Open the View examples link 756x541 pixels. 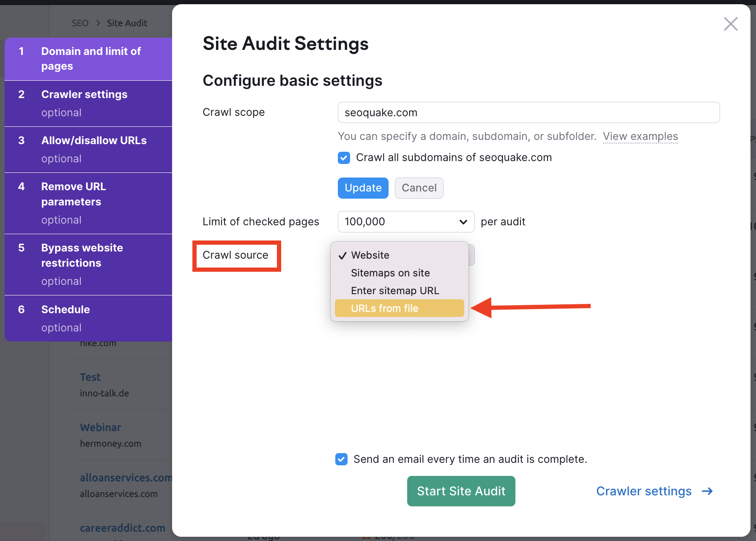[640, 136]
